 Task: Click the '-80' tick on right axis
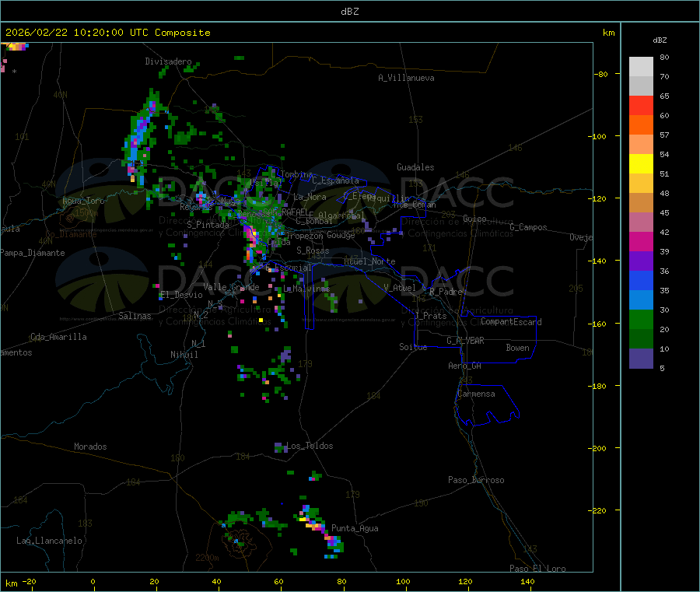pyautogui.click(x=600, y=74)
